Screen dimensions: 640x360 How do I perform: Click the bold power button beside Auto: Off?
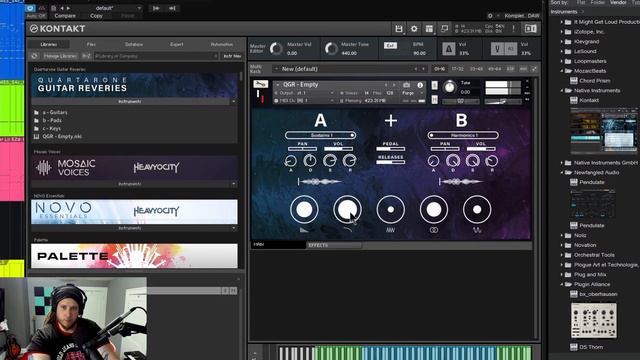30,8
